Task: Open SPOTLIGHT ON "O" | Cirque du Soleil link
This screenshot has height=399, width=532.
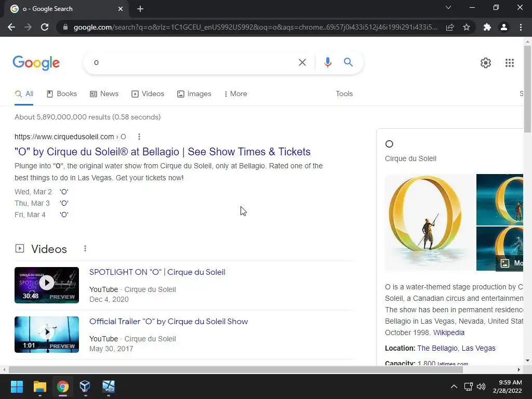Action: pyautogui.click(x=157, y=272)
